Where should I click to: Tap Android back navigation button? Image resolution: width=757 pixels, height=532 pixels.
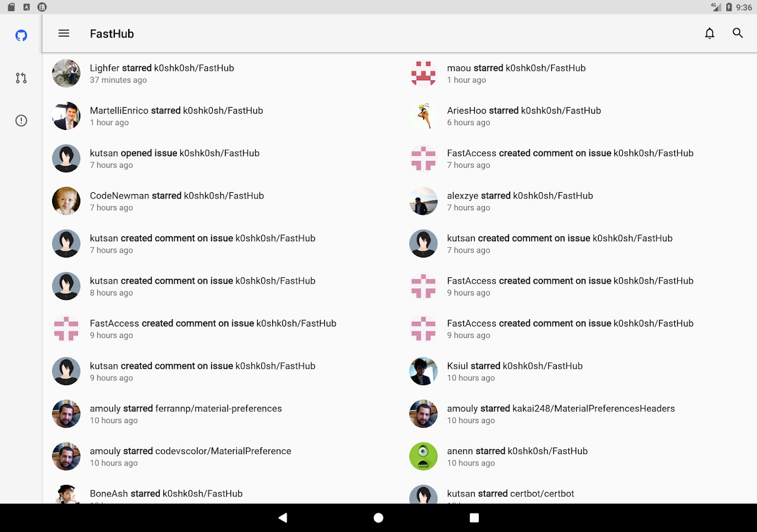(x=282, y=517)
